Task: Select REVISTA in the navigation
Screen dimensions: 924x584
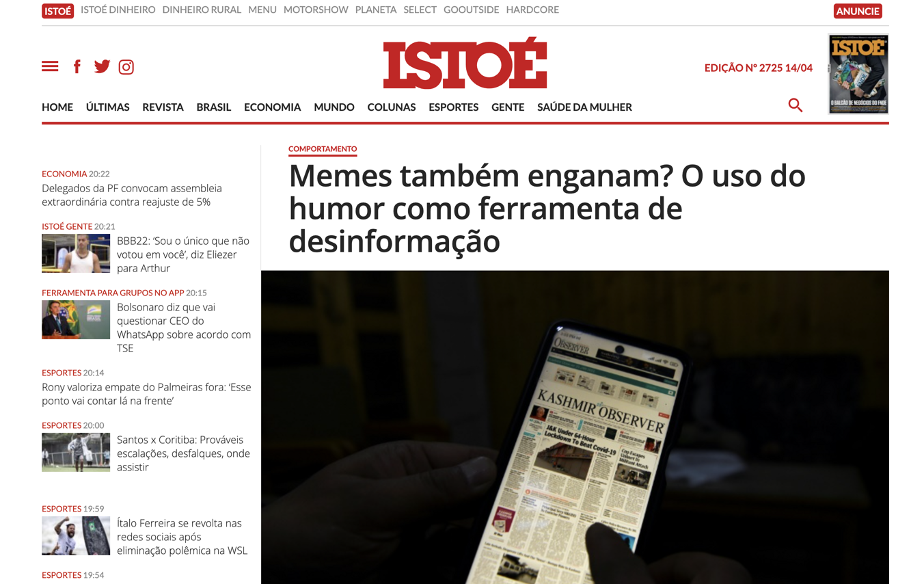Action: 163,107
